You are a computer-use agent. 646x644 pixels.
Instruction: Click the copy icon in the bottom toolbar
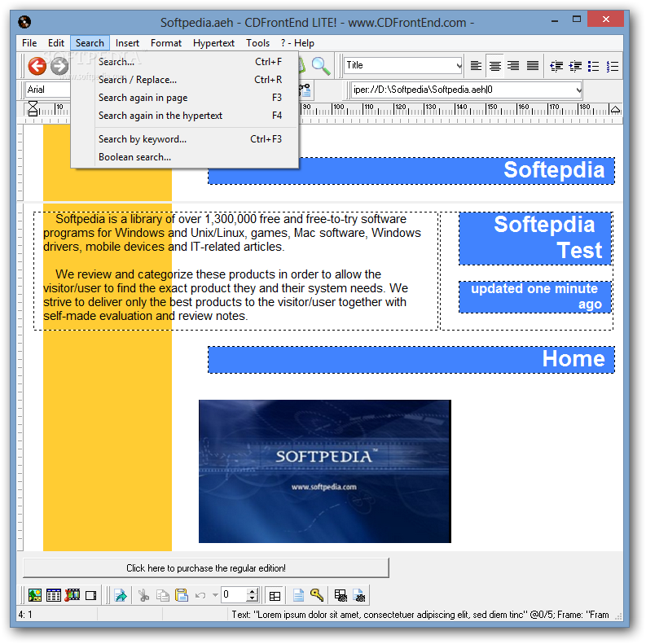[x=163, y=595]
